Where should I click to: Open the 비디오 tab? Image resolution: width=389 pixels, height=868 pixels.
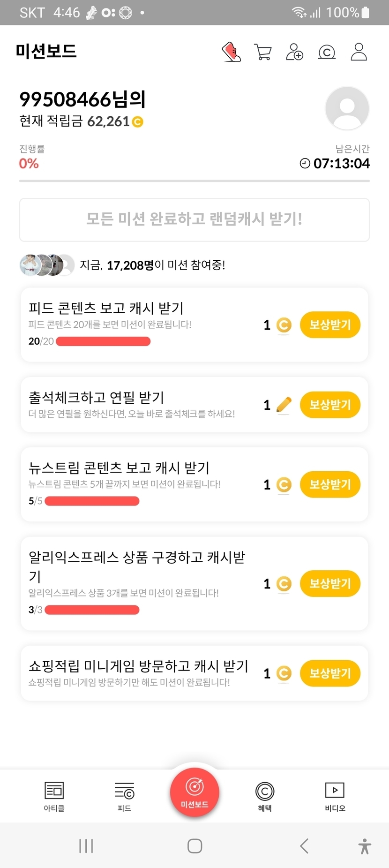[335, 797]
